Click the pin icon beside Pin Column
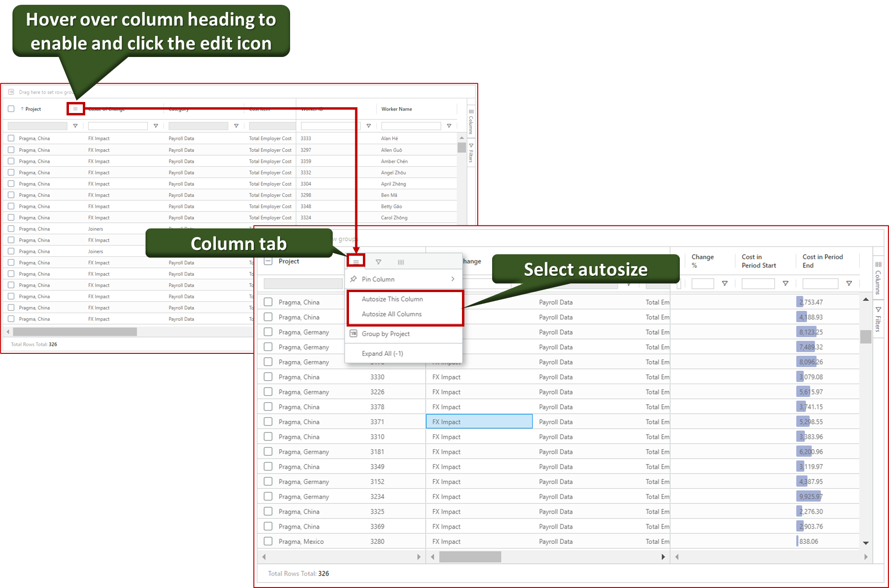 [x=354, y=279]
